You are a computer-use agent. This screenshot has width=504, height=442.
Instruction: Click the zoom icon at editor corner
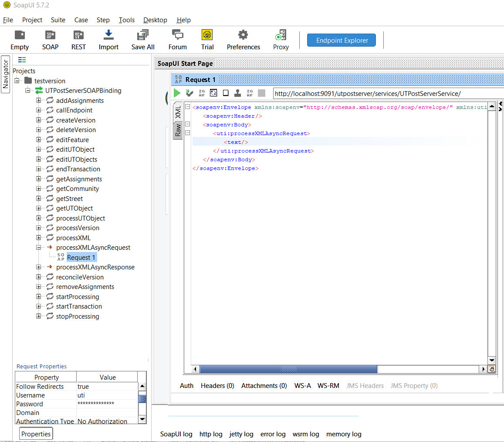(x=492, y=369)
